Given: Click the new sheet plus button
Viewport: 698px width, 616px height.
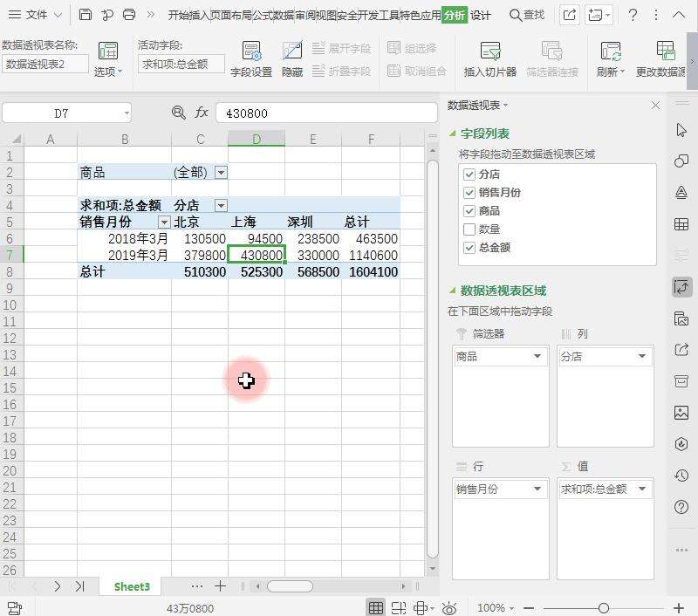Looking at the screenshot, I should point(221,586).
